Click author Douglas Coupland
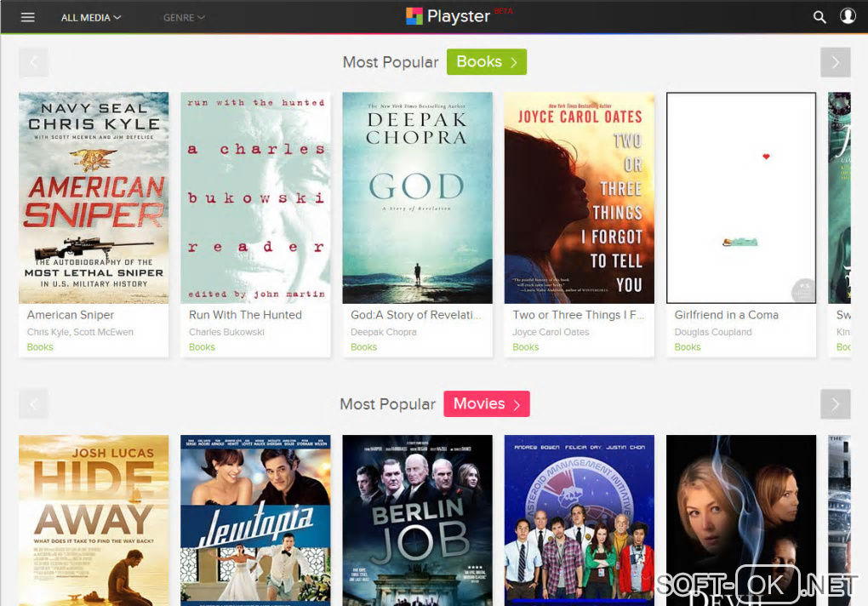 tap(713, 332)
